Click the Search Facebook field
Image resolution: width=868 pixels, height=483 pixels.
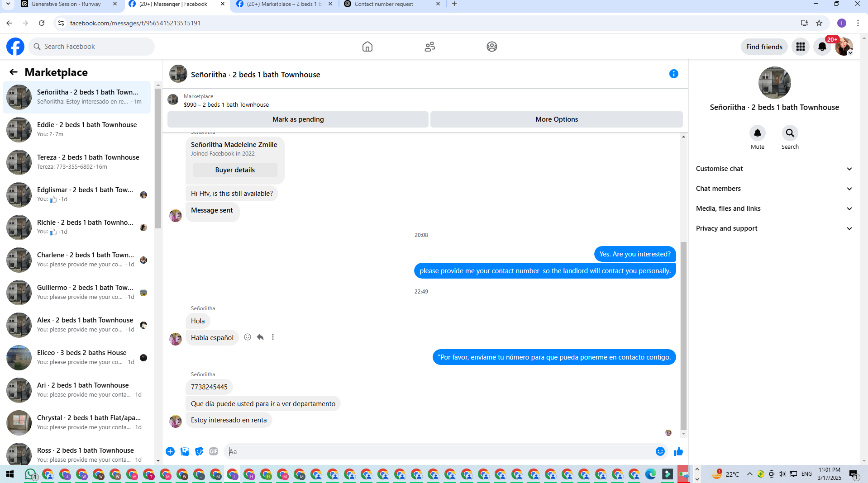(91, 47)
